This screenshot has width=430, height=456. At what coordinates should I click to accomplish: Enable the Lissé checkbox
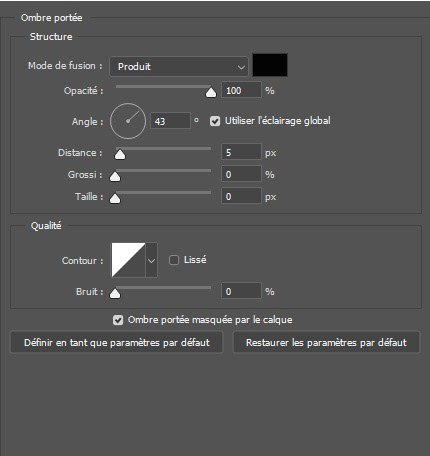click(174, 260)
